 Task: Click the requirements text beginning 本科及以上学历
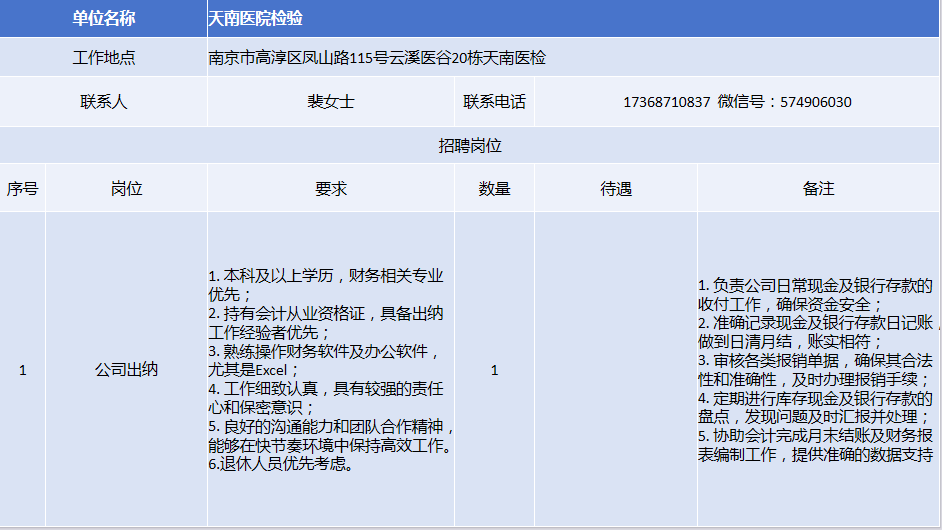coord(330,370)
